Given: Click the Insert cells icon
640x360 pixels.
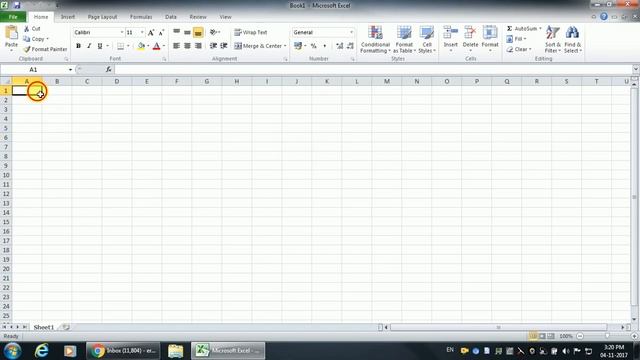Looking at the screenshot, I should click(451, 33).
